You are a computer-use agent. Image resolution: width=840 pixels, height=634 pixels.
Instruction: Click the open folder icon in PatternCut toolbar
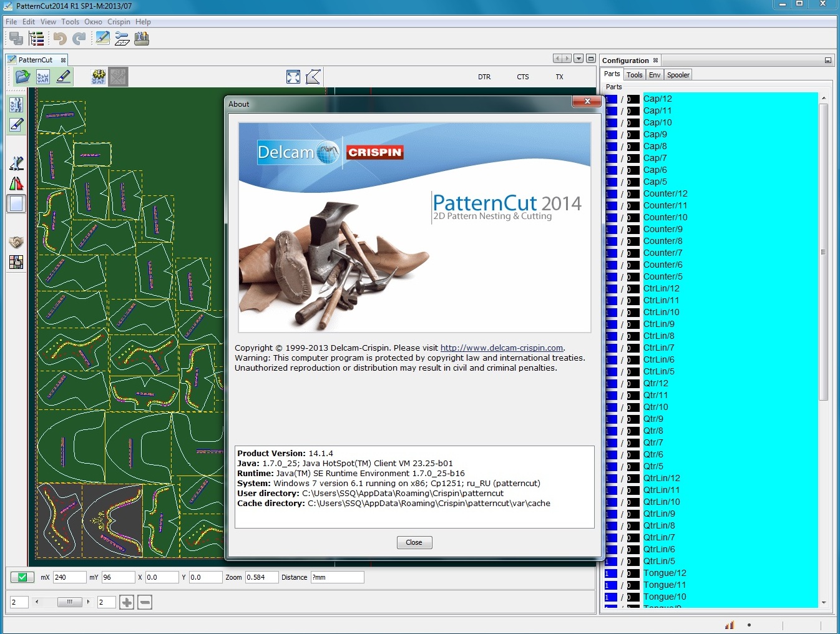(23, 77)
